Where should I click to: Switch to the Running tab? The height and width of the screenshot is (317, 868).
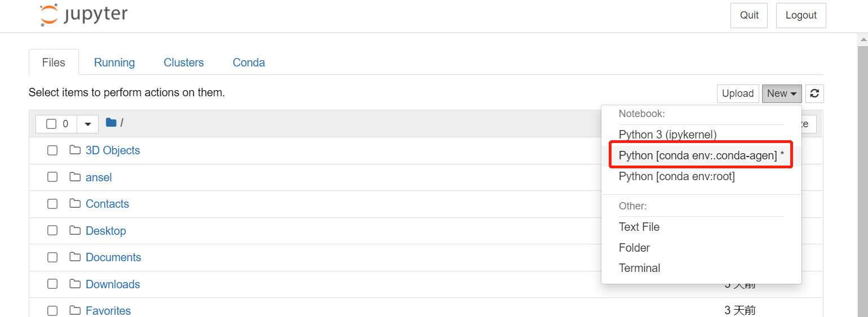tap(114, 62)
